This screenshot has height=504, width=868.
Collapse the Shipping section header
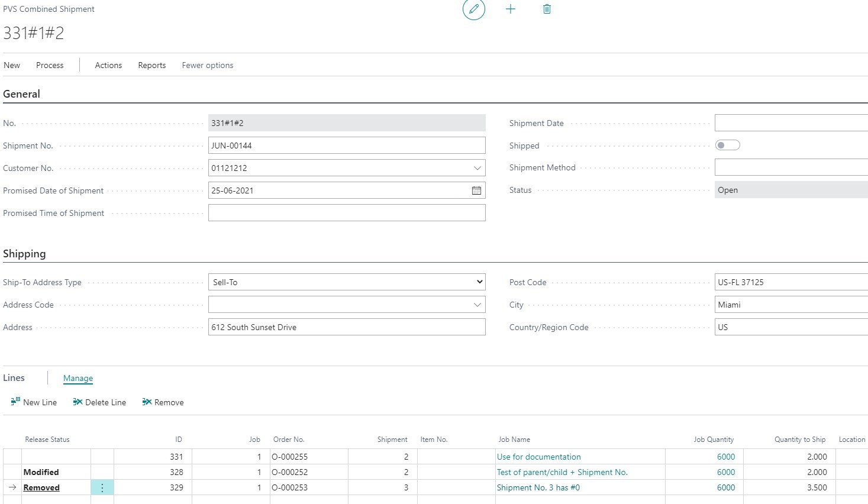tap(24, 254)
